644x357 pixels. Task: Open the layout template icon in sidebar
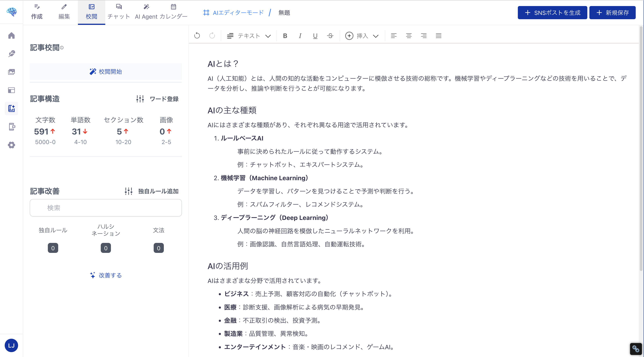click(11, 90)
